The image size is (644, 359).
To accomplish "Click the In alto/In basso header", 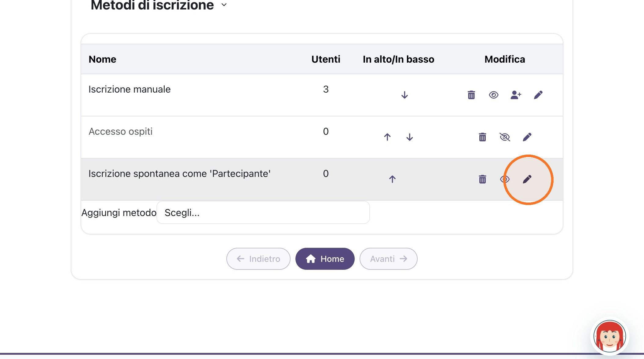I will coord(398,59).
